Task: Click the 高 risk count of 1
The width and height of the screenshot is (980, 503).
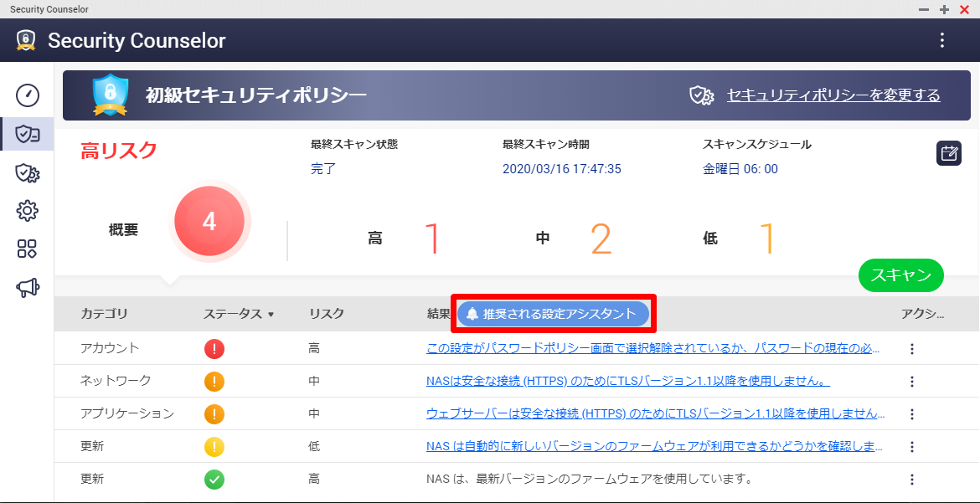Action: click(x=432, y=239)
